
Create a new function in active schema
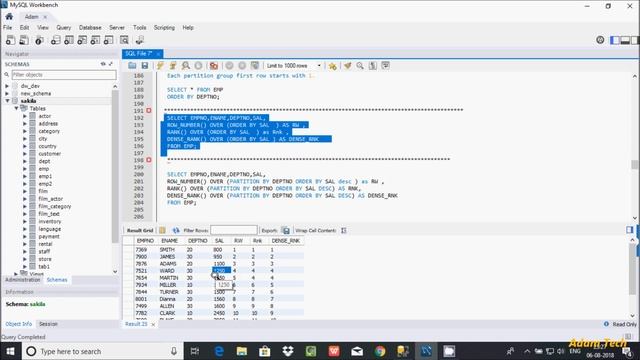[109, 40]
